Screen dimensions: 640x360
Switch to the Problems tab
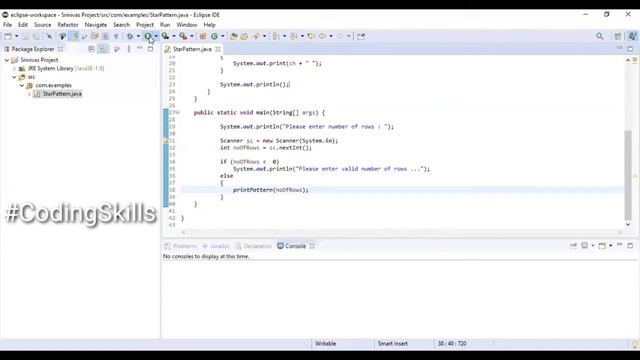[180, 246]
